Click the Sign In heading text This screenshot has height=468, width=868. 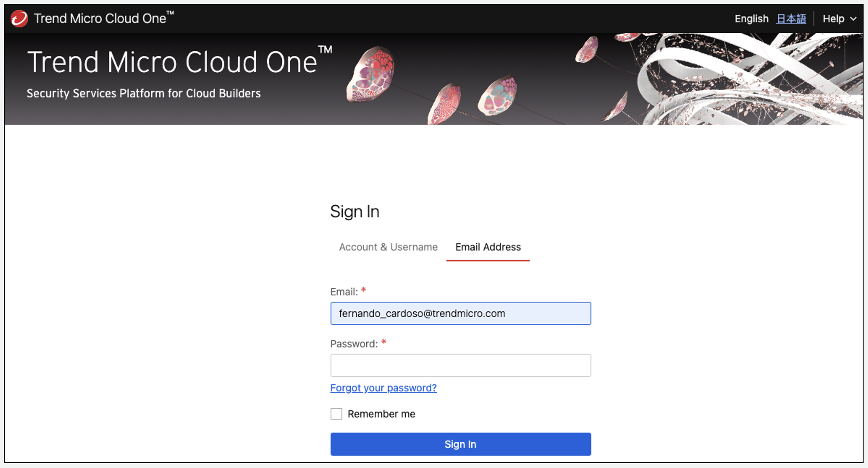click(x=354, y=211)
